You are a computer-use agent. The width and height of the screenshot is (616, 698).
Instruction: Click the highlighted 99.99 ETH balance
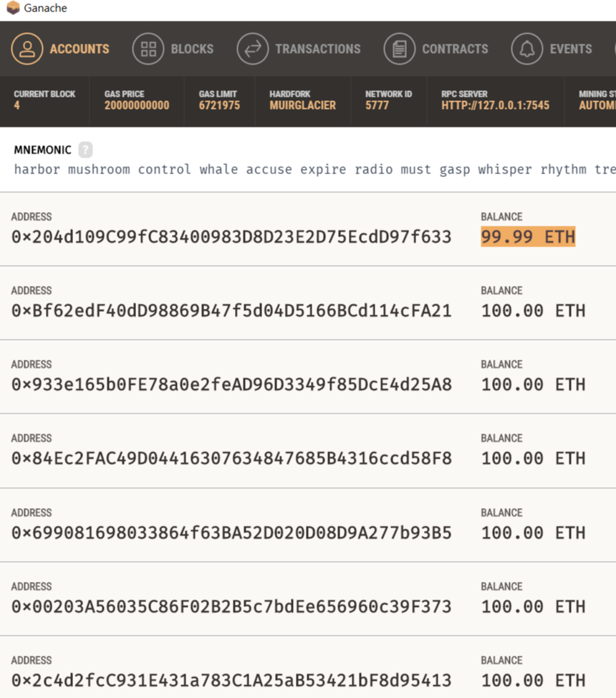(x=528, y=236)
